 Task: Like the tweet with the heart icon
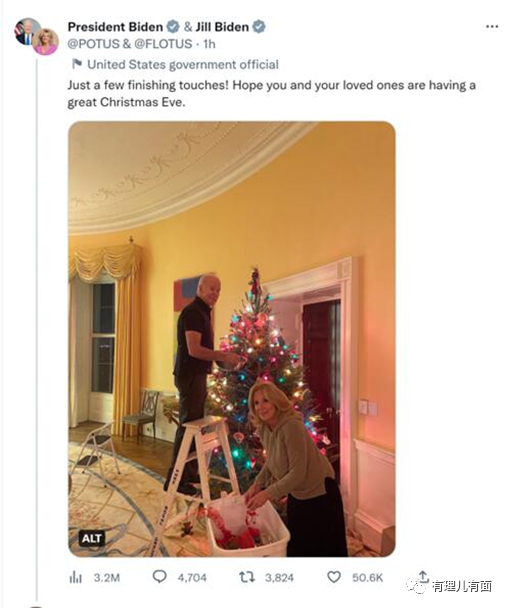[x=334, y=577]
